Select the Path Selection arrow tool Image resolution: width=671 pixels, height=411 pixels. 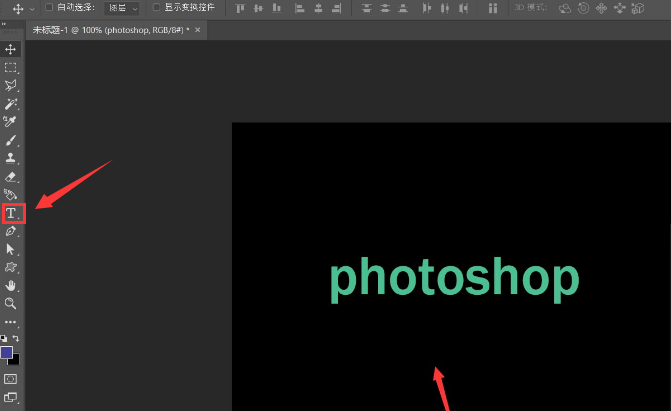click(10, 250)
